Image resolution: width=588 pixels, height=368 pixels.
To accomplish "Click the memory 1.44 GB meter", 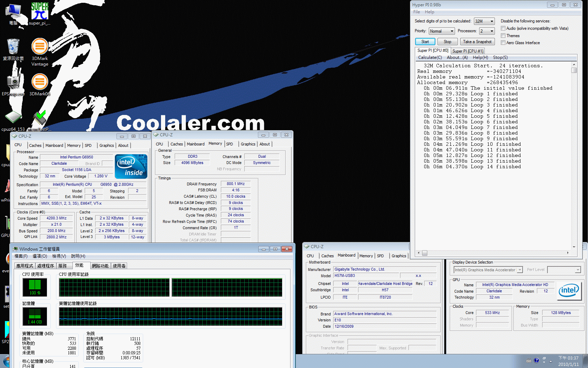I will [x=35, y=316].
